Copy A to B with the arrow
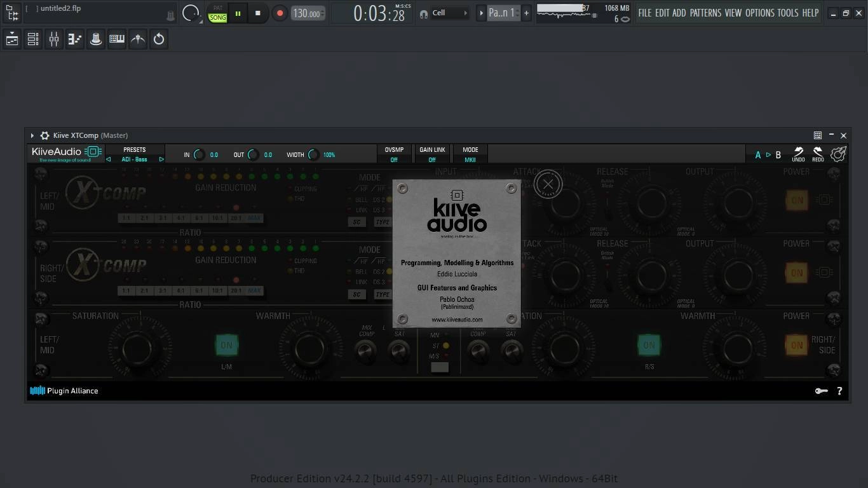 768,155
